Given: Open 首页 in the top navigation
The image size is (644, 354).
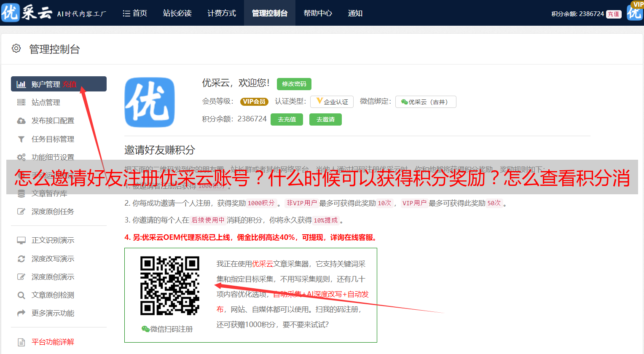Looking at the screenshot, I should tap(135, 13).
